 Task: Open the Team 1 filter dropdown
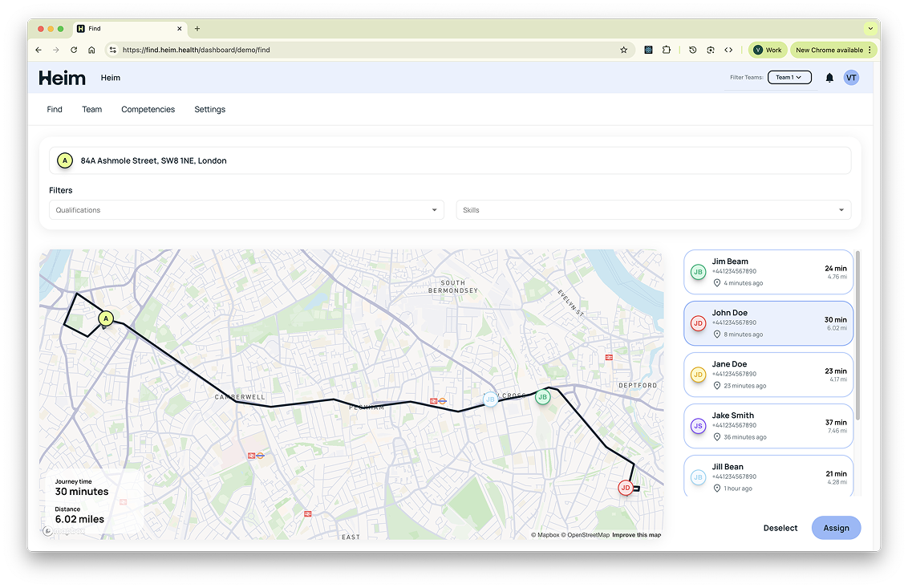[x=789, y=78]
